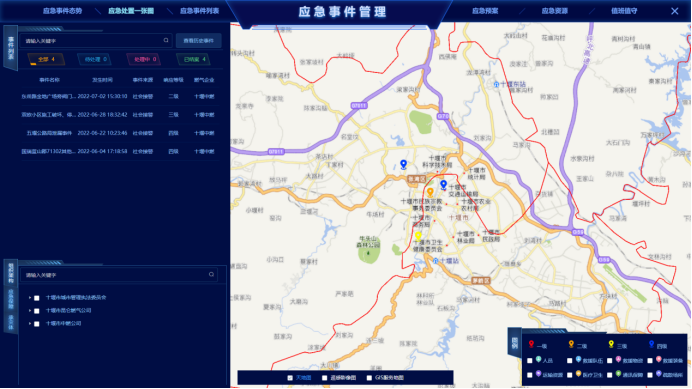Filter events by 已结案 status

193,59
